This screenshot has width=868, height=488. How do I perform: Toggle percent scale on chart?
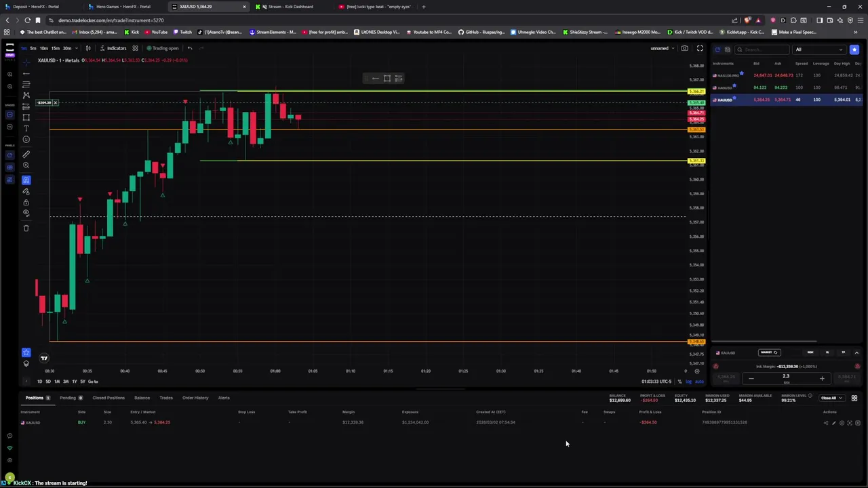coord(679,382)
